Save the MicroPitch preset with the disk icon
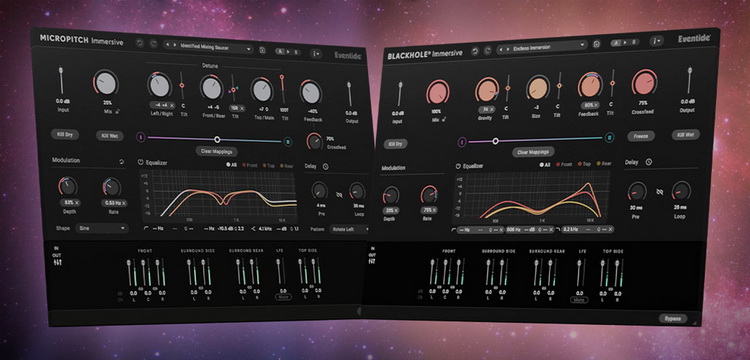The width and height of the screenshot is (750, 360). [x=262, y=50]
